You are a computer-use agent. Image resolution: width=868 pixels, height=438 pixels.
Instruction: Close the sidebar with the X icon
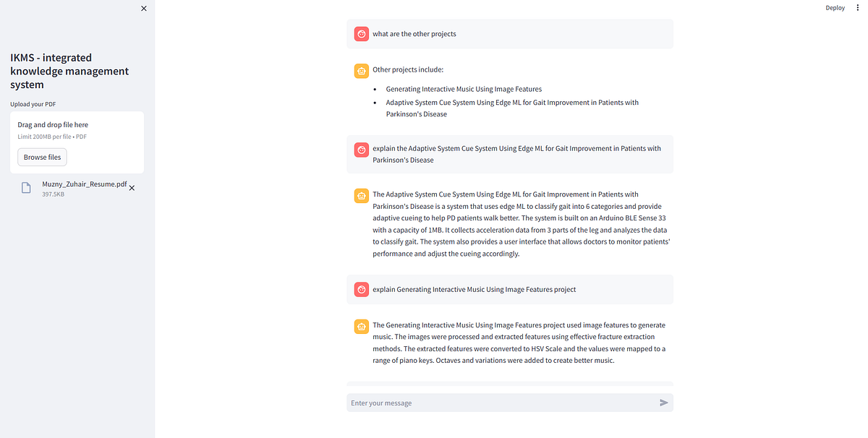(x=143, y=8)
